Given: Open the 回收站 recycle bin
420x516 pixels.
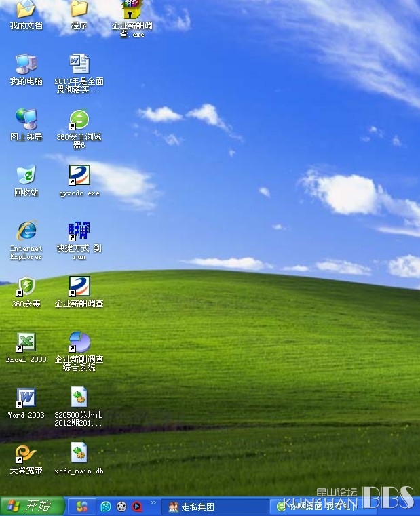Looking at the screenshot, I should point(26,175).
